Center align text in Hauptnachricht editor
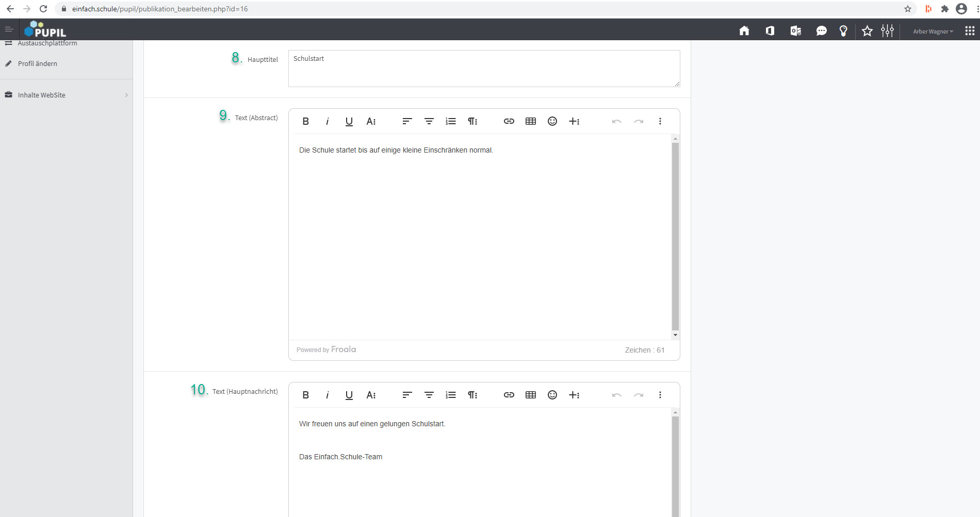980x517 pixels. (429, 395)
